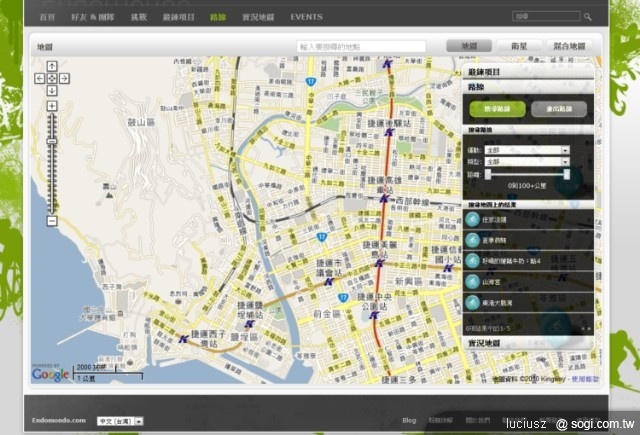Open the 中文 (台灣) language dropdown in footer
The image size is (640, 435).
coord(120,421)
